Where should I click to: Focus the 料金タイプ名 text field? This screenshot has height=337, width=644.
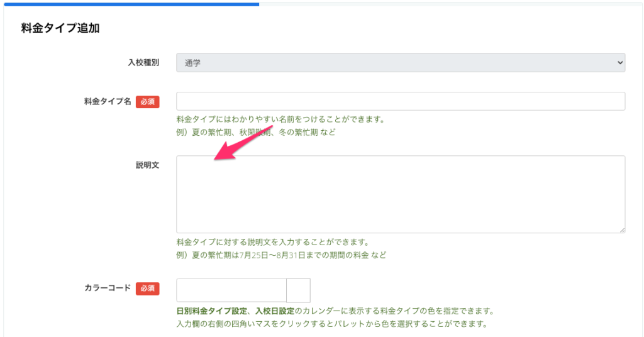click(x=400, y=101)
